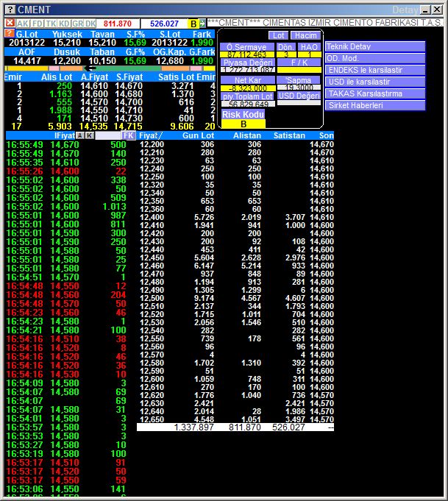Open TAKAS Karşılaştırma
This screenshot has width=448, height=501.
point(375,93)
